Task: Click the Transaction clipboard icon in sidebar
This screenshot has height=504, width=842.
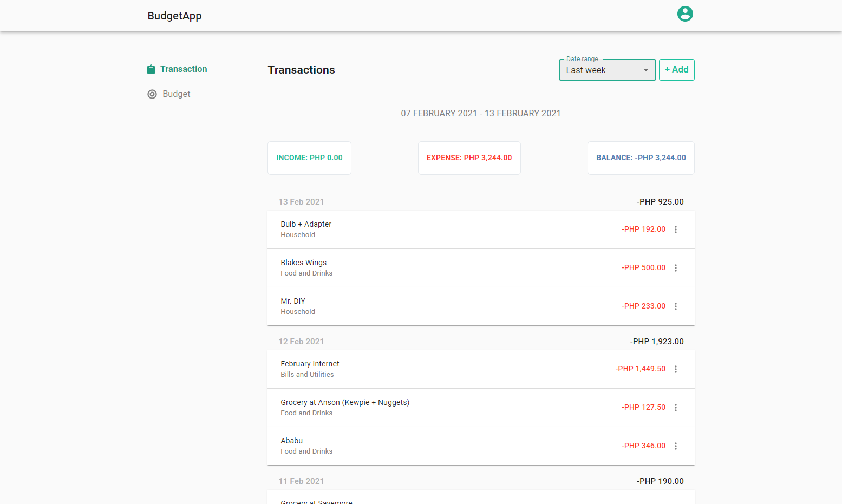Action: tap(151, 69)
